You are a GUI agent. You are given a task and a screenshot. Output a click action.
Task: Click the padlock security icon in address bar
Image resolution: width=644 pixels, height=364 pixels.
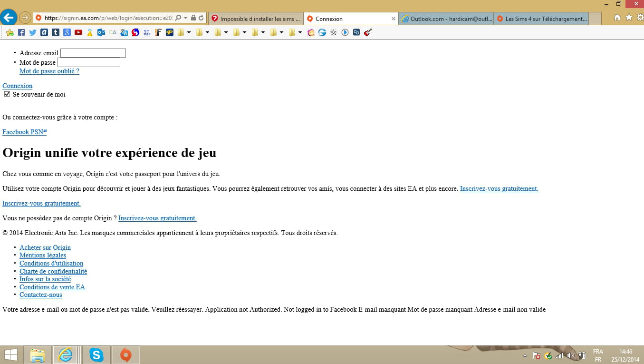pos(193,18)
